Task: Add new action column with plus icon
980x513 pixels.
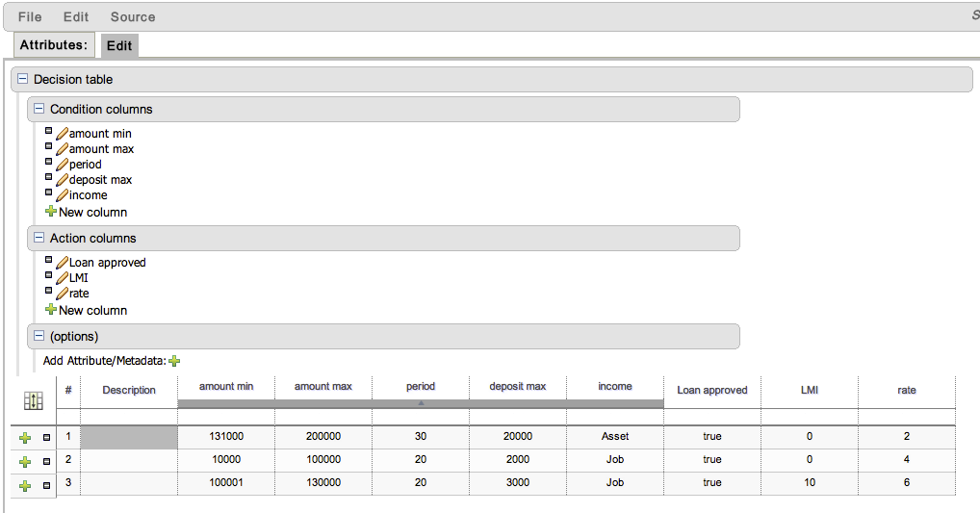Action: point(51,310)
